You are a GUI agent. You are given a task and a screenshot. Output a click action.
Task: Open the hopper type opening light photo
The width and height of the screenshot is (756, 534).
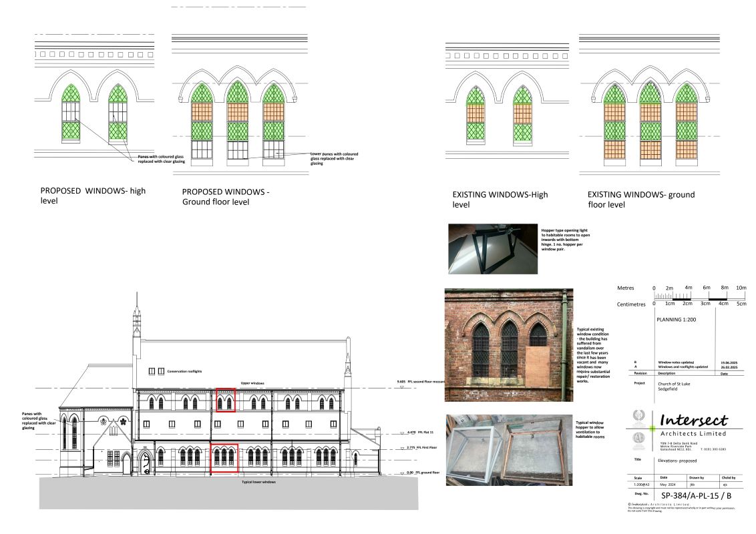[493, 249]
